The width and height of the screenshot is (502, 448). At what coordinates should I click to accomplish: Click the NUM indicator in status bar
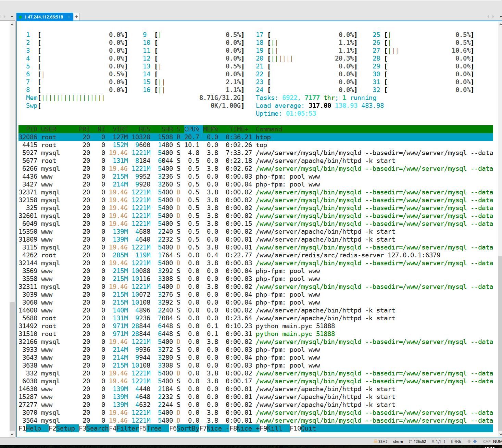(x=497, y=441)
